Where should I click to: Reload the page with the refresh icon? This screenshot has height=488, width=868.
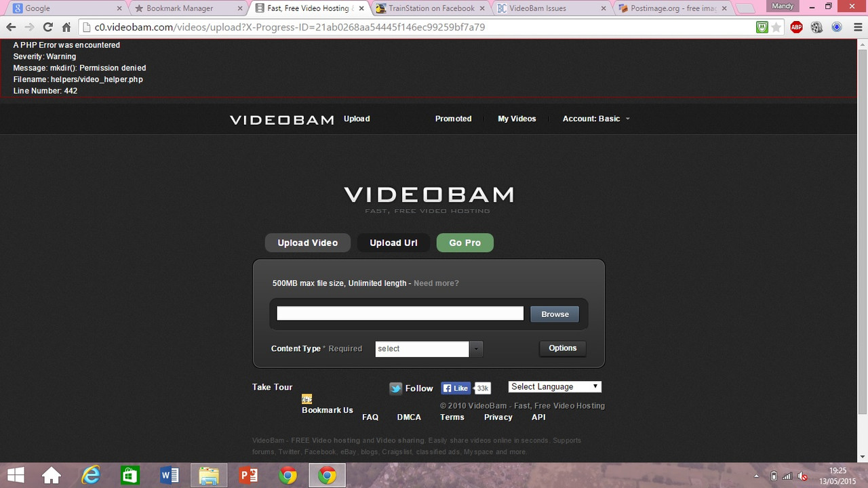coord(47,27)
